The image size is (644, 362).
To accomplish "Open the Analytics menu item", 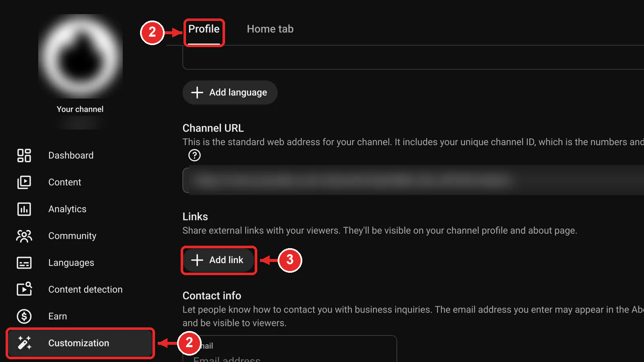I will coord(80,209).
